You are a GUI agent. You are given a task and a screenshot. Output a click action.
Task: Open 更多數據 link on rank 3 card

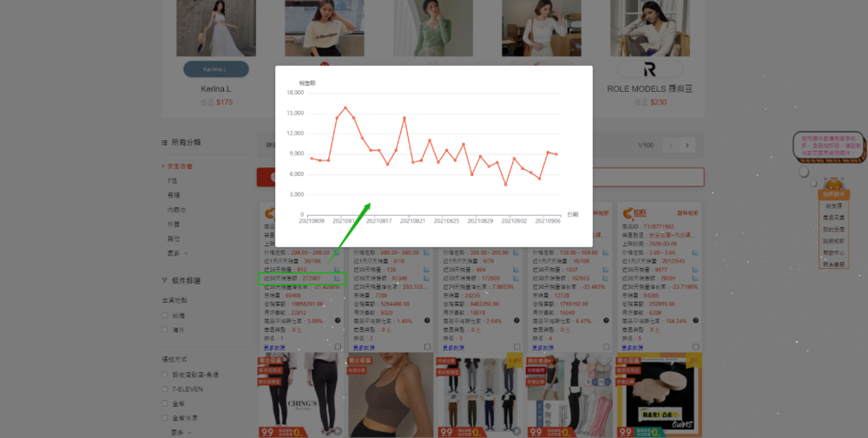coord(453,348)
